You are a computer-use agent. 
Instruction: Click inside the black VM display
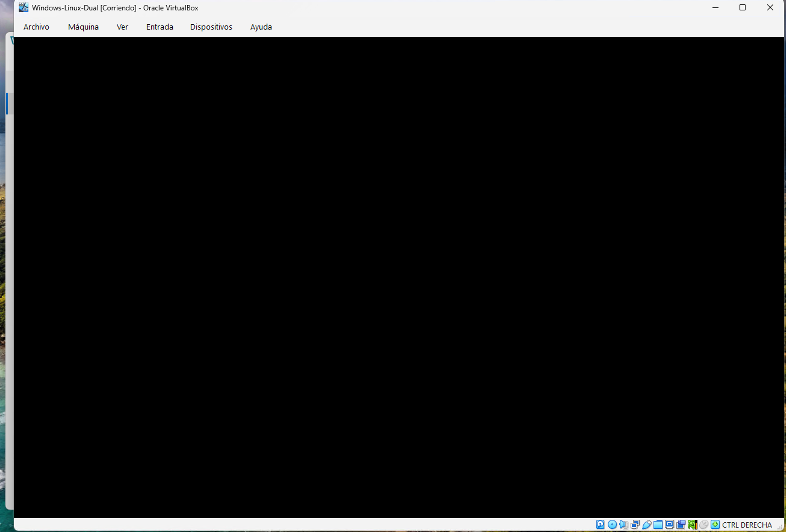[398, 277]
